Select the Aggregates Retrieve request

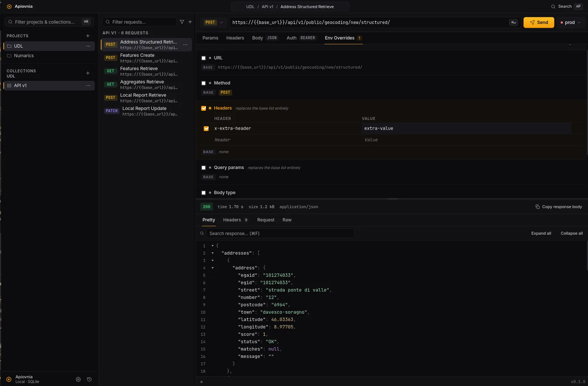click(147, 85)
